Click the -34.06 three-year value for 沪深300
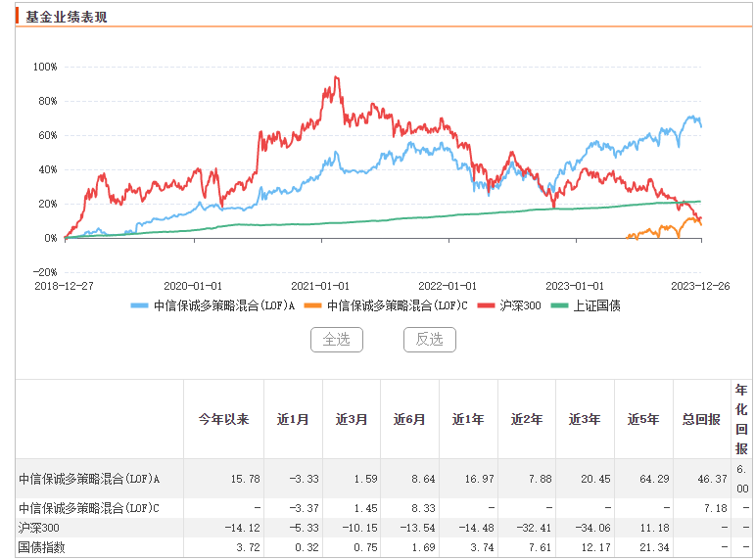The image size is (755, 560). (593, 529)
